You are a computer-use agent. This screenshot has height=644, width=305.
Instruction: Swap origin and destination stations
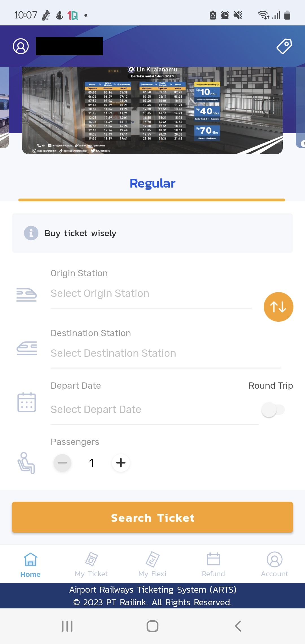click(278, 307)
